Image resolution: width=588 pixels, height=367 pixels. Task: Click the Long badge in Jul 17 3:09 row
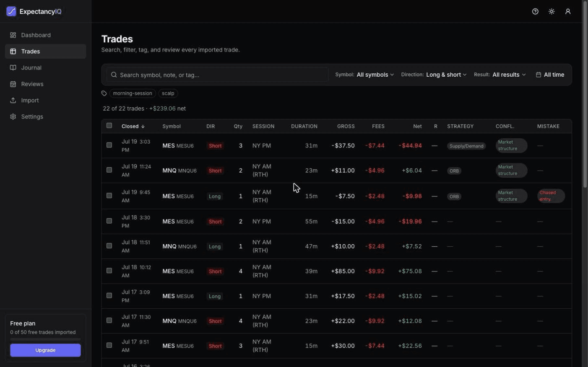[x=215, y=297]
